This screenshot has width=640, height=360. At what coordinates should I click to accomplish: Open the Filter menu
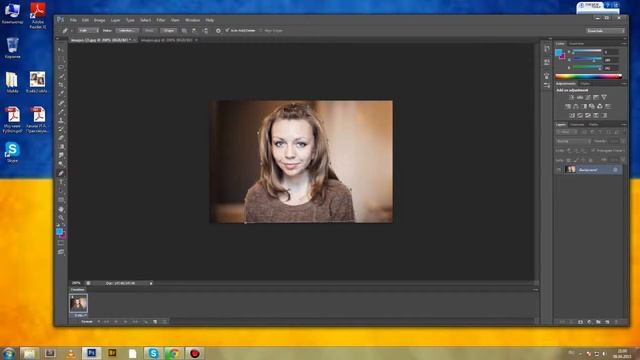(161, 20)
